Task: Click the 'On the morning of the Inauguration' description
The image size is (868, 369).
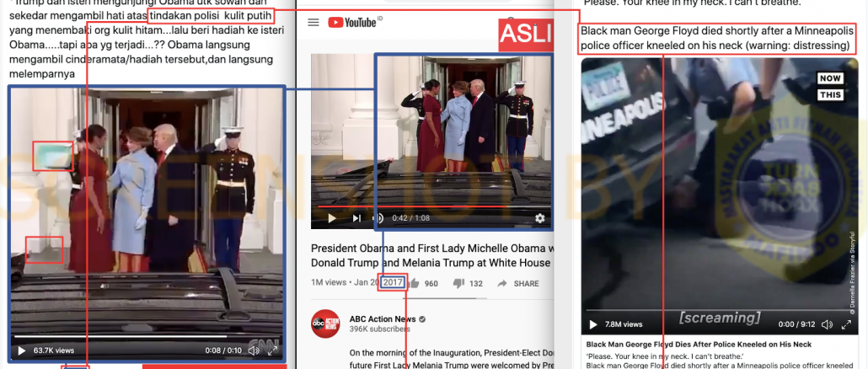Action: coord(451,359)
